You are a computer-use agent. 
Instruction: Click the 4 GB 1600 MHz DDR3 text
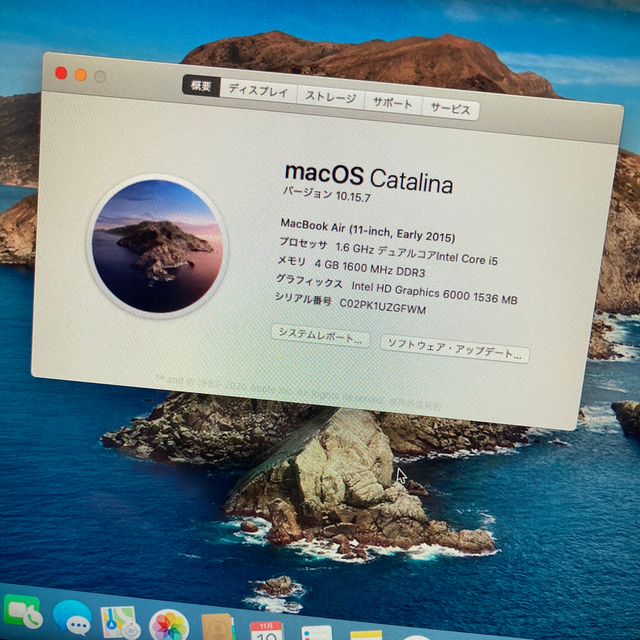(370, 268)
